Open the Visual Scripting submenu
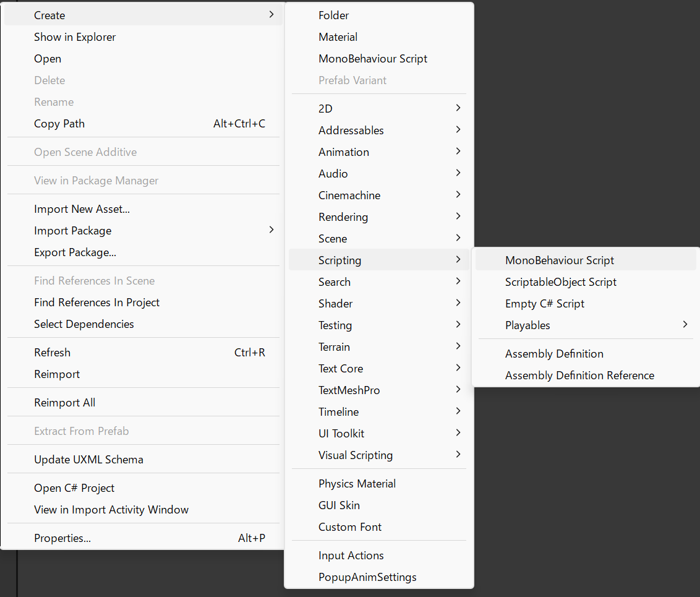 point(356,455)
